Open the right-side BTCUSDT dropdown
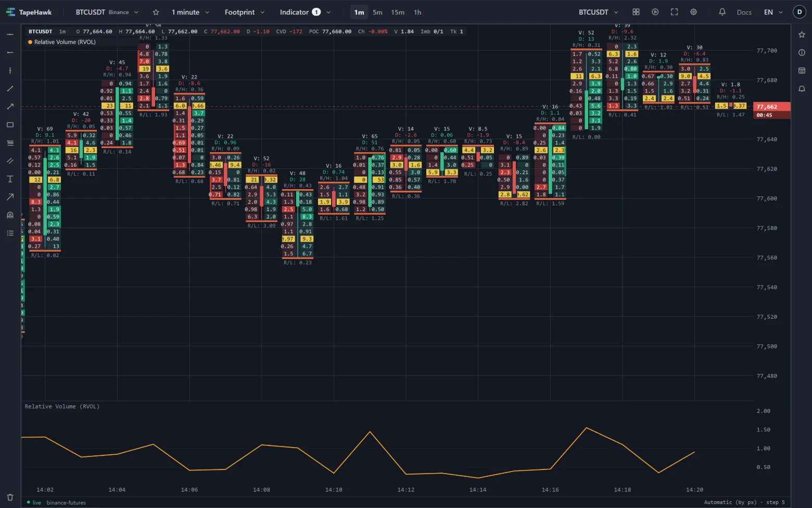Screen dimensions: 812x508 point(599,12)
